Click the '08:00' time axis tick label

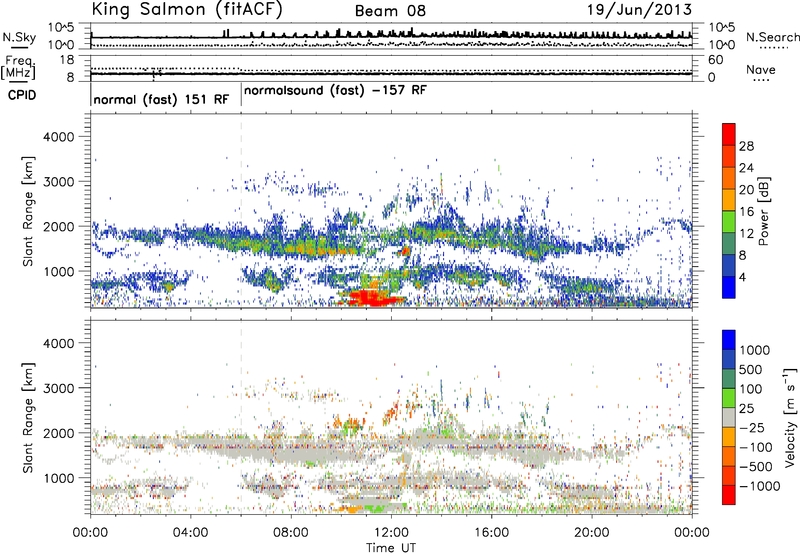291,533
